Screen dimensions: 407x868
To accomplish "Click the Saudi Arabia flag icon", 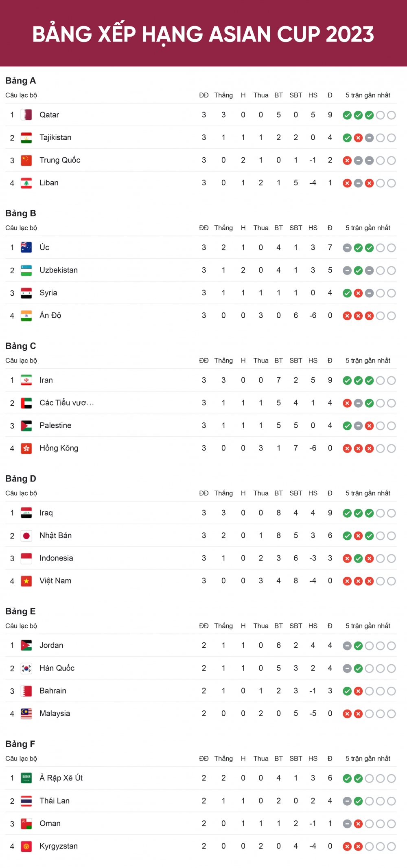I will tap(26, 778).
